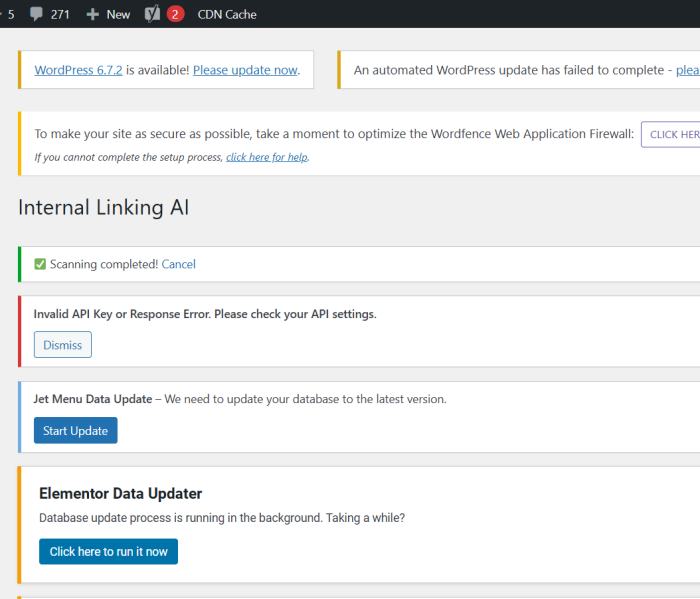The height and width of the screenshot is (599, 700).
Task: Click the Yoast SEO icon in toolbar
Action: tap(153, 14)
